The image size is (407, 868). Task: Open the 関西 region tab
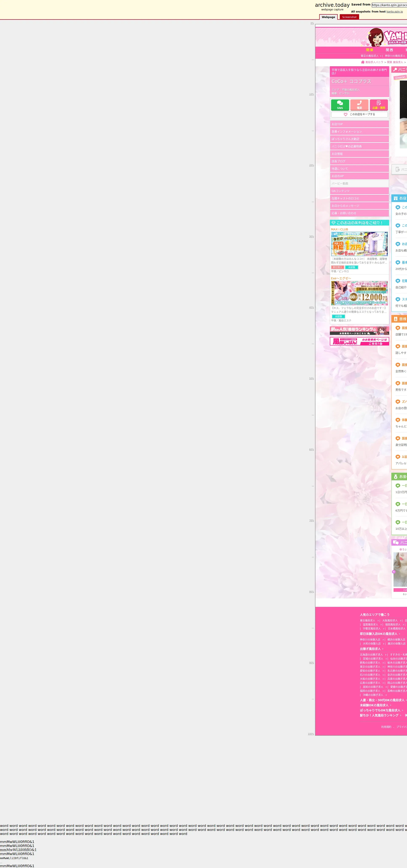click(389, 50)
